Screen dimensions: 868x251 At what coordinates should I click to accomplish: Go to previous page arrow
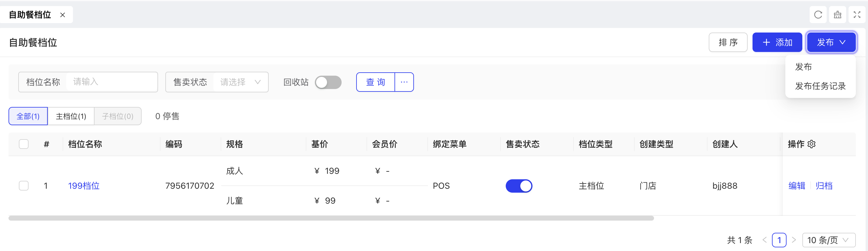pyautogui.click(x=765, y=240)
